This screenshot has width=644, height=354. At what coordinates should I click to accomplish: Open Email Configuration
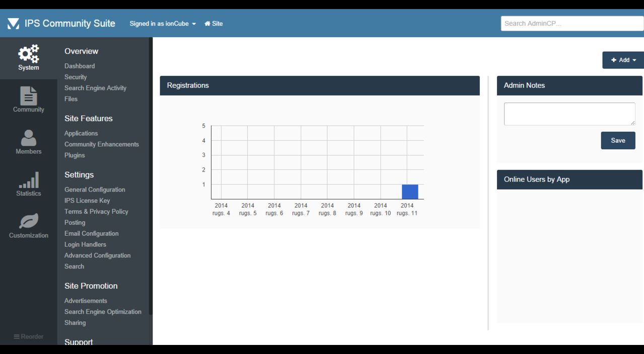(x=92, y=234)
